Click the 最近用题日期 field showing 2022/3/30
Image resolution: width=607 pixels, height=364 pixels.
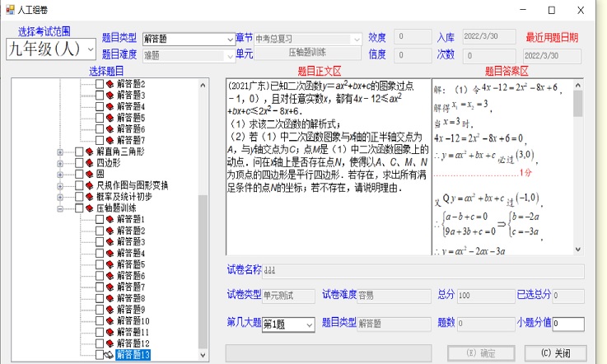552,56
